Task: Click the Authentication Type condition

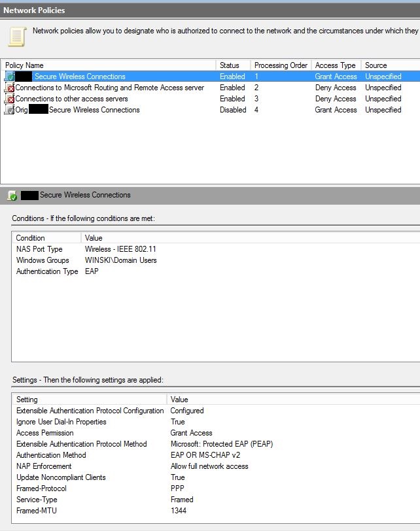Action: [47, 271]
